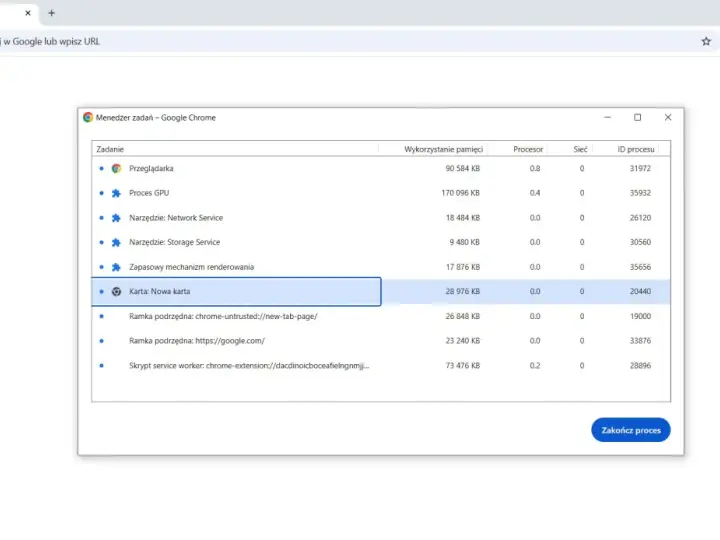
Task: Click the memory value 73 476 KB
Action: click(462, 366)
